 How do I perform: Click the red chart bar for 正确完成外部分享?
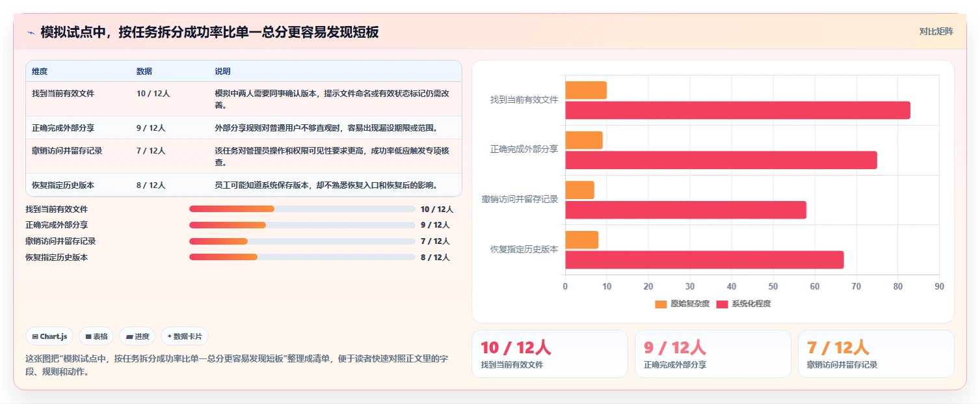(721, 160)
